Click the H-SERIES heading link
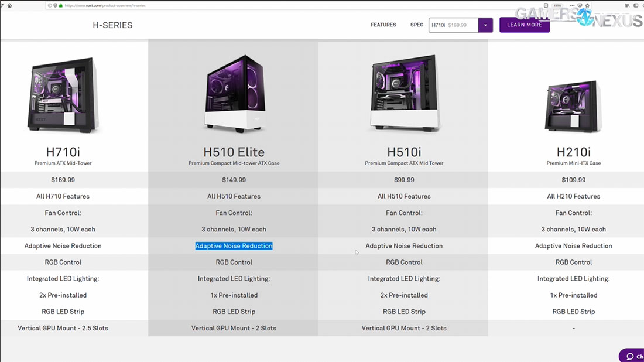Viewport: 644px width, 362px height. pyautogui.click(x=112, y=25)
